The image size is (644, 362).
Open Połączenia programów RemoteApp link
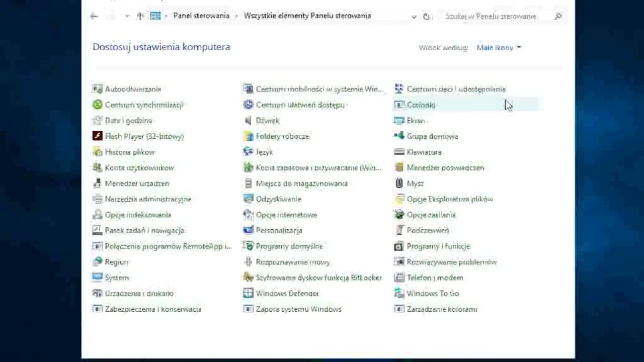coord(169,246)
